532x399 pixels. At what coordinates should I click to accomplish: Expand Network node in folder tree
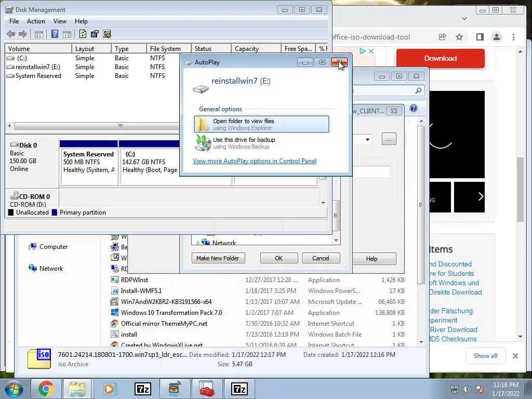[x=198, y=243]
